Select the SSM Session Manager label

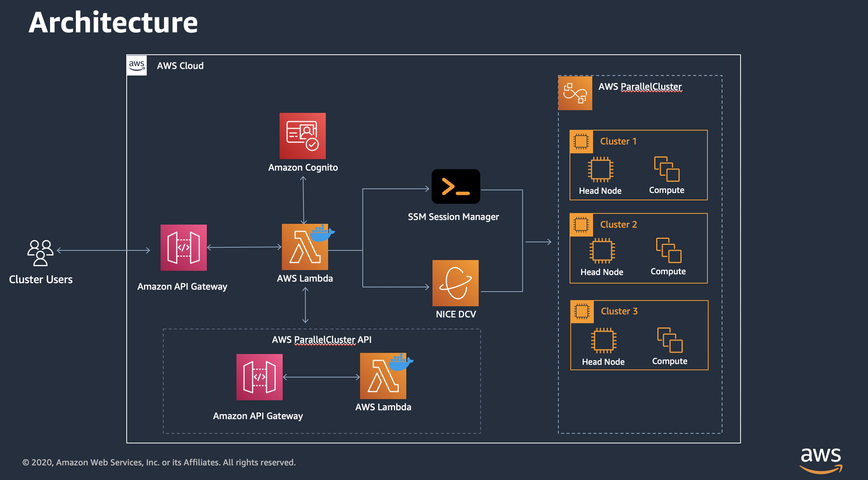tap(453, 217)
